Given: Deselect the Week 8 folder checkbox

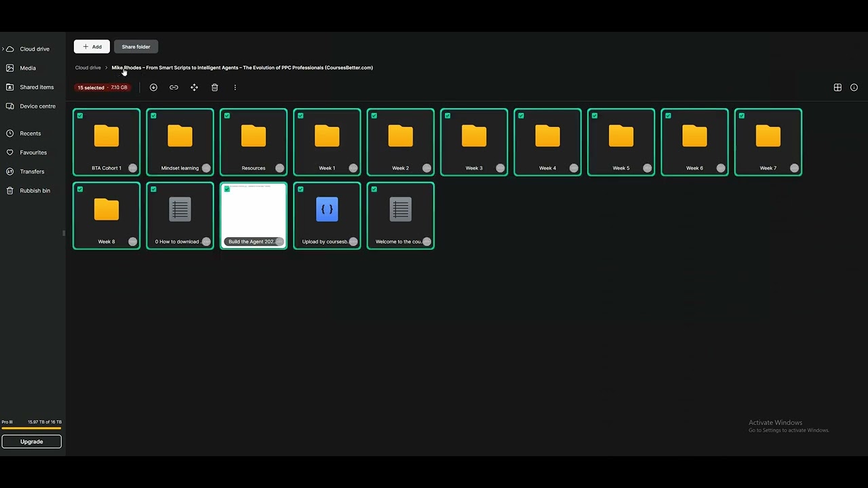Looking at the screenshot, I should coord(80,189).
